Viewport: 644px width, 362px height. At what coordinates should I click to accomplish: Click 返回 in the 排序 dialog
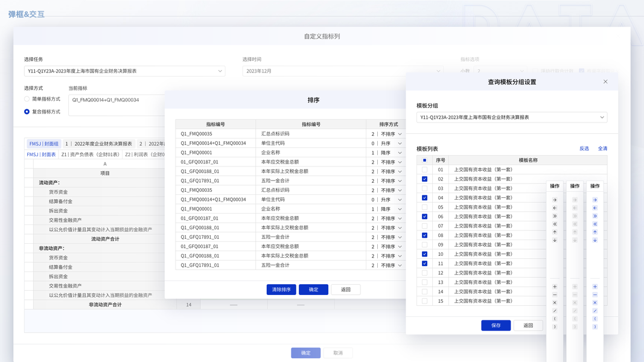[x=346, y=290]
